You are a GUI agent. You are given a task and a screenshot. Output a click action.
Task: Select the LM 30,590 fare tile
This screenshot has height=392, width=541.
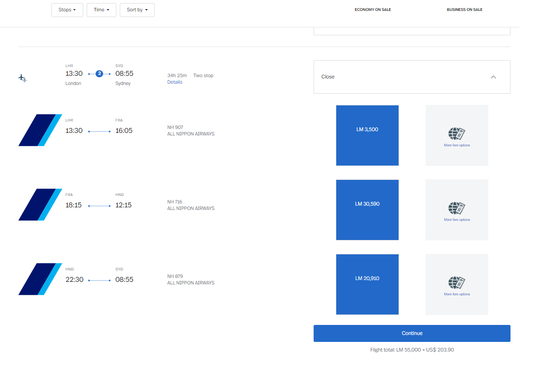click(x=367, y=210)
